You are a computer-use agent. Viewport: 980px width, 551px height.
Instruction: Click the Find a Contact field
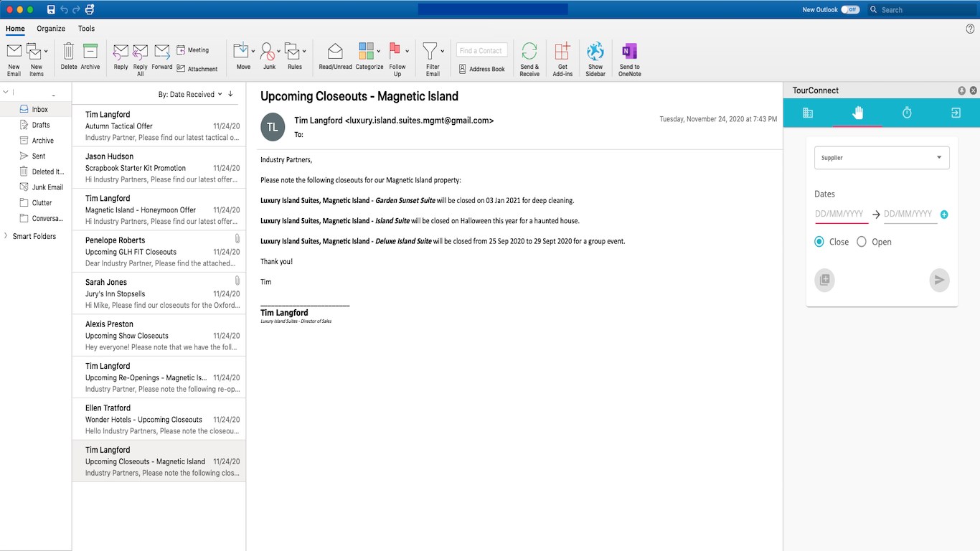[x=482, y=50]
